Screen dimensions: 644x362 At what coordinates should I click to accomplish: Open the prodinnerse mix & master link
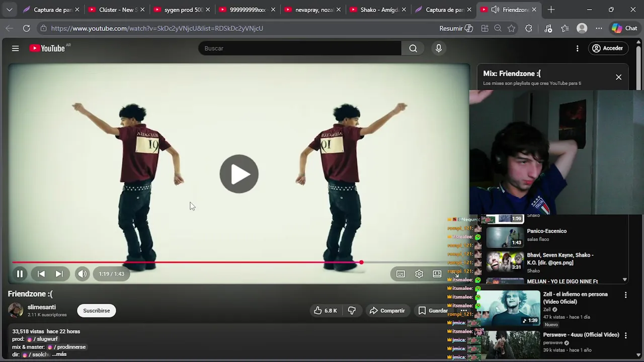67,347
